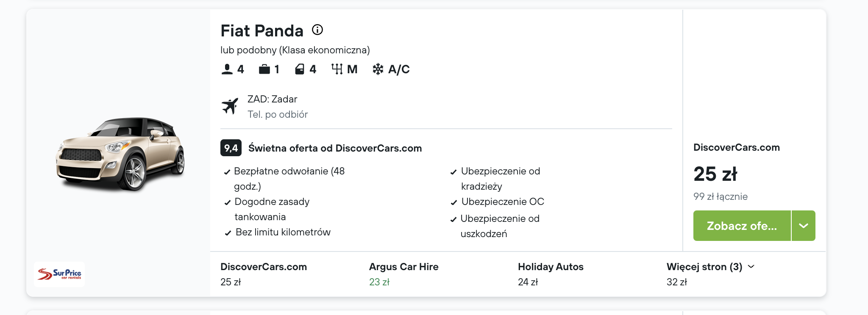The width and height of the screenshot is (868, 315).
Task: Click the Fiat Panda car image
Action: pos(120,154)
